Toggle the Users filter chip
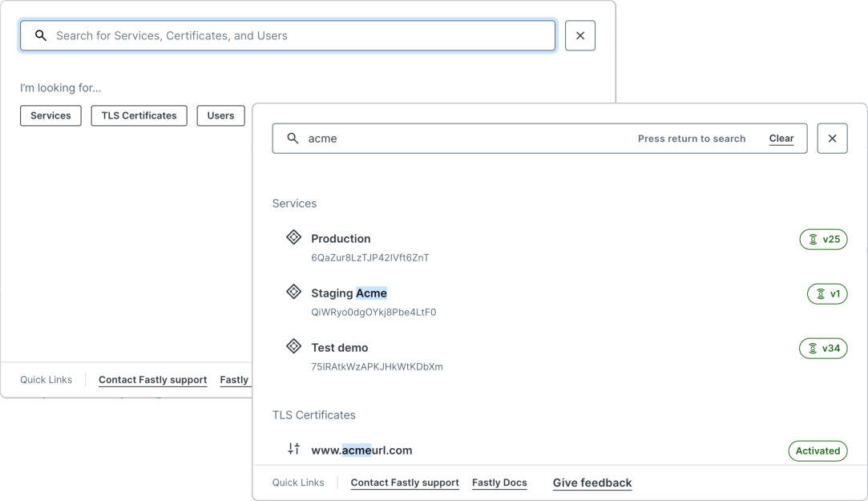This screenshot has width=868, height=501. coord(220,115)
